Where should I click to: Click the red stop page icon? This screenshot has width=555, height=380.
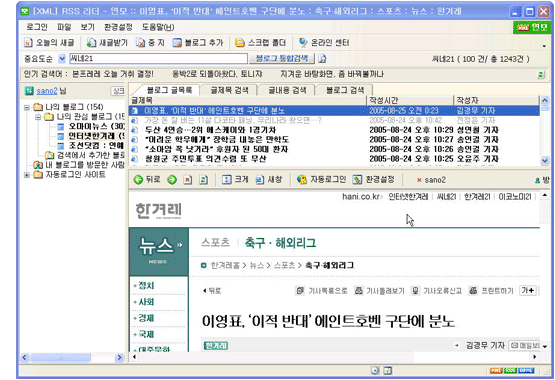188,180
